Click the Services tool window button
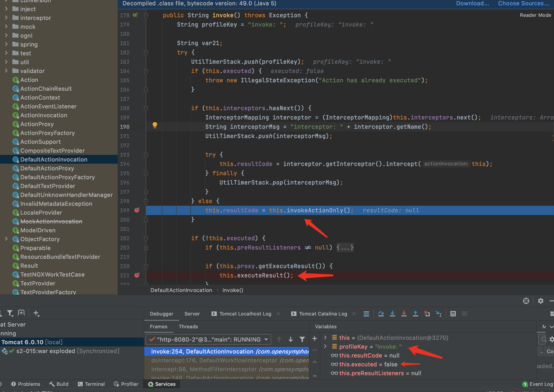 [162, 384]
